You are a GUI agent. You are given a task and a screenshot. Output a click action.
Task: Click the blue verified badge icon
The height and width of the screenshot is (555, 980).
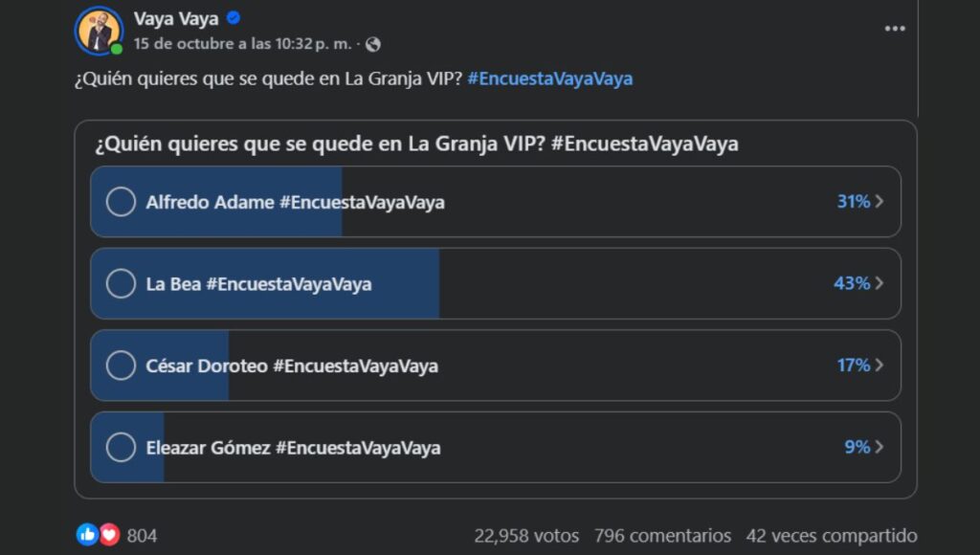coord(234,18)
